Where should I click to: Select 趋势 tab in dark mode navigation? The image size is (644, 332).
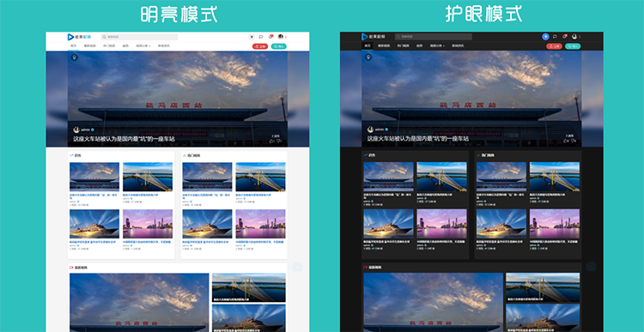click(419, 46)
